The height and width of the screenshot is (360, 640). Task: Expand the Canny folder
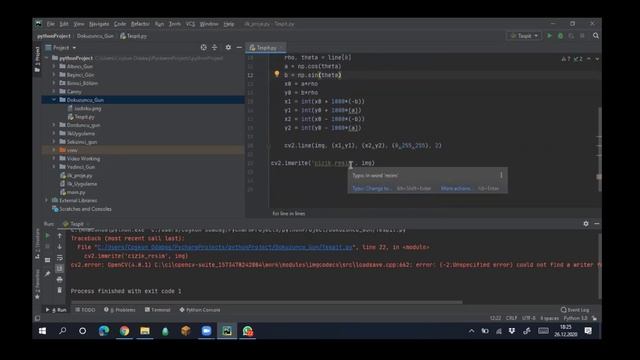54,91
